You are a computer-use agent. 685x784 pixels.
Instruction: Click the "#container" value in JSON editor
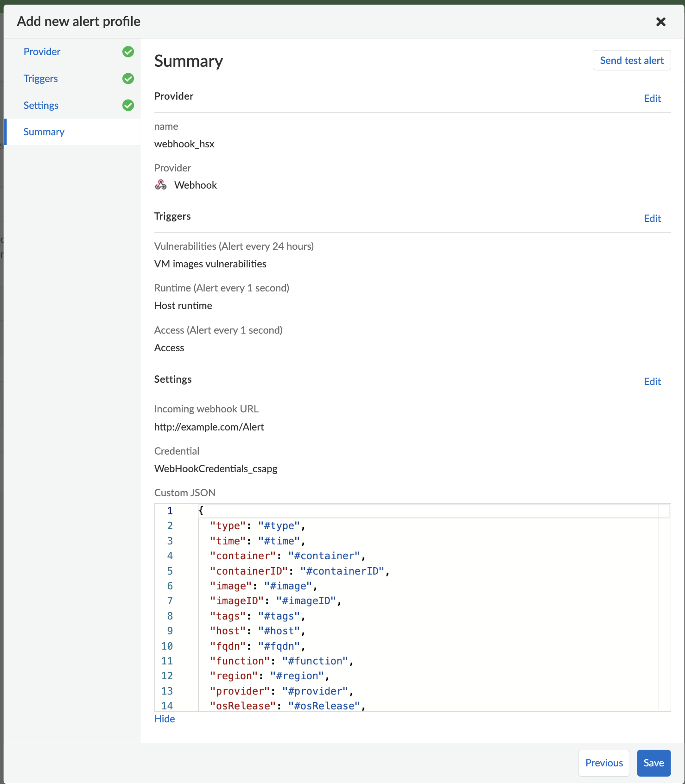324,556
